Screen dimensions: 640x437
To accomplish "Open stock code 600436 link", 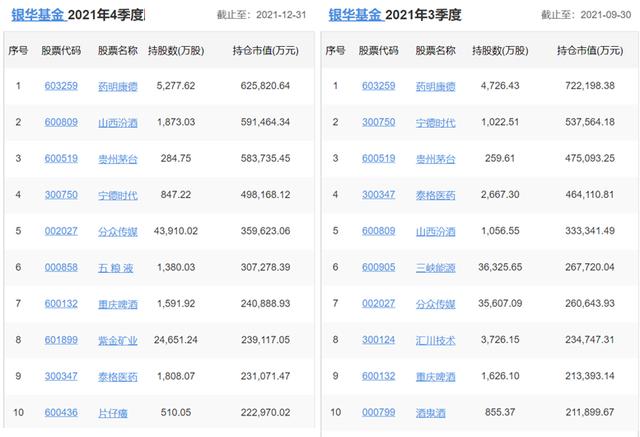I will (61, 413).
